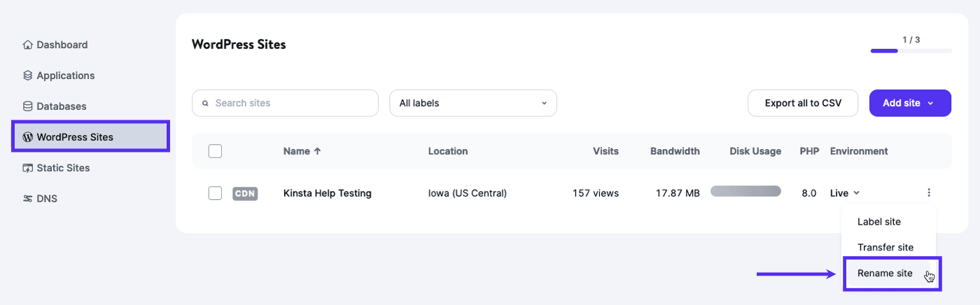This screenshot has width=980, height=305.
Task: Click the 1 / 3 progress bar
Action: (911, 51)
